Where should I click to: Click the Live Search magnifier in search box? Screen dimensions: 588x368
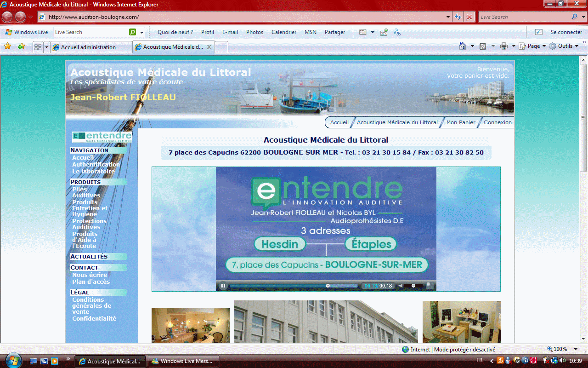(575, 17)
